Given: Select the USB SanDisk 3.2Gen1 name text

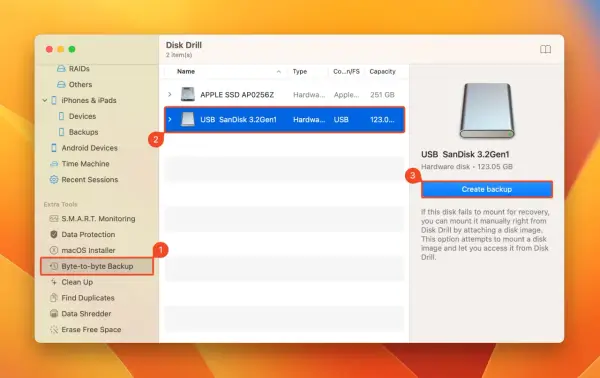Looking at the screenshot, I should pyautogui.click(x=238, y=119).
